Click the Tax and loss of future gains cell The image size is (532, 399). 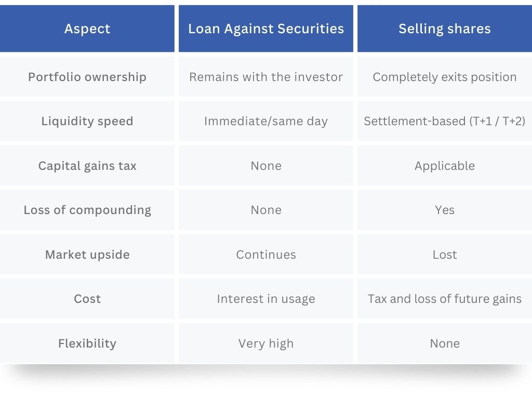point(445,299)
